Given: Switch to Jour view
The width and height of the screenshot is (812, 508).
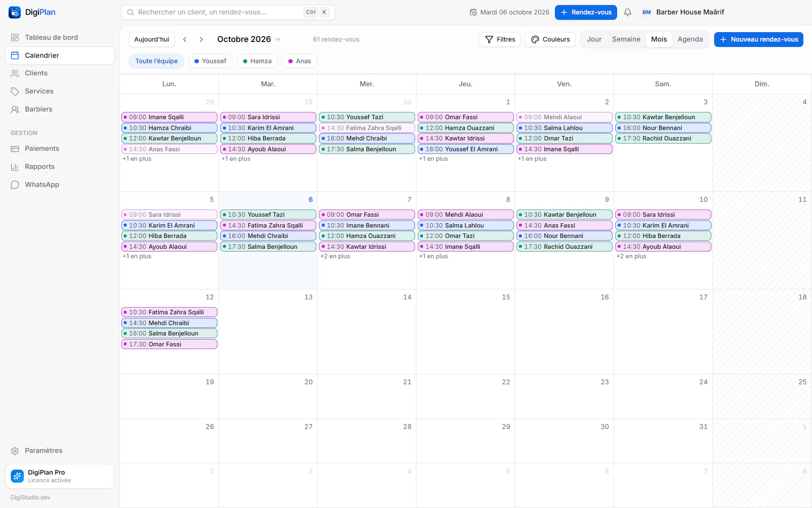Looking at the screenshot, I should (594, 39).
